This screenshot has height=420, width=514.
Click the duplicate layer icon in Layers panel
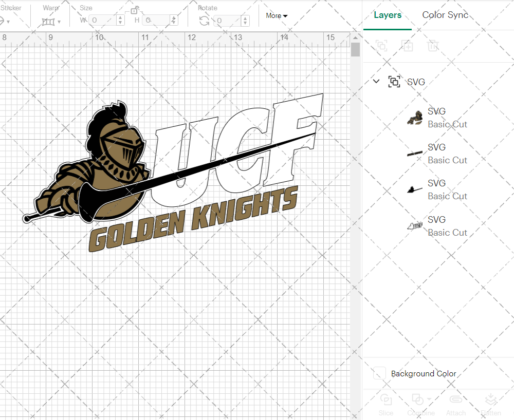[408, 46]
